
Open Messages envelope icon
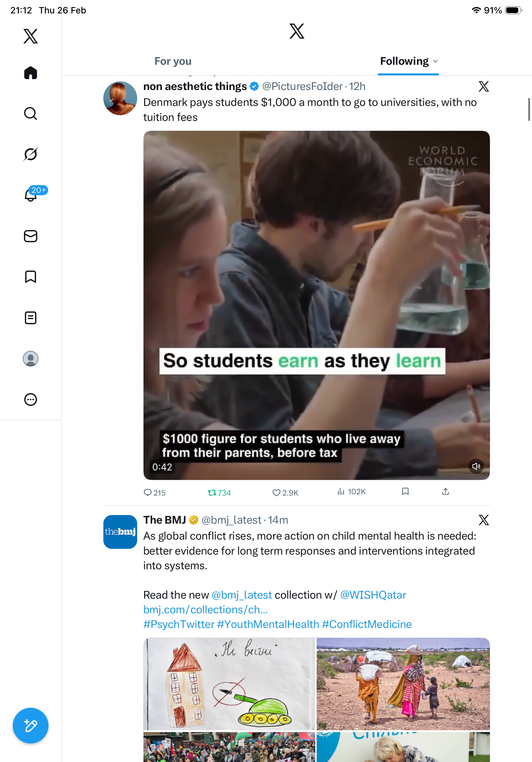[31, 236]
